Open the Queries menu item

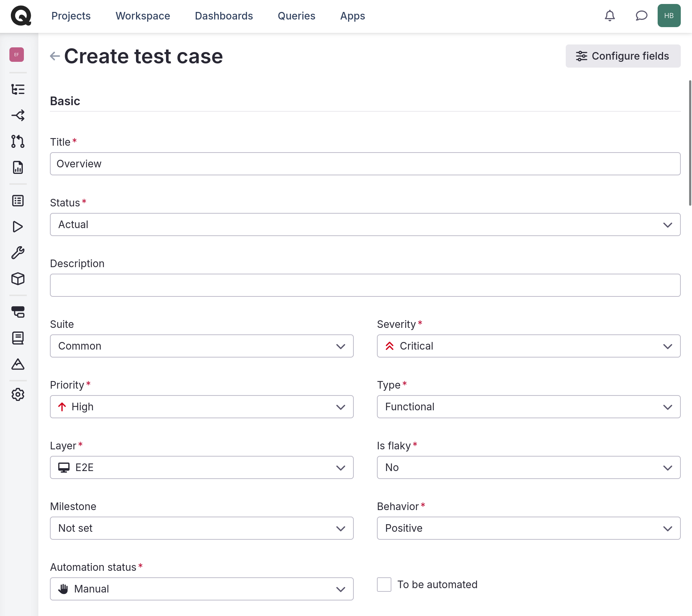pyautogui.click(x=296, y=16)
